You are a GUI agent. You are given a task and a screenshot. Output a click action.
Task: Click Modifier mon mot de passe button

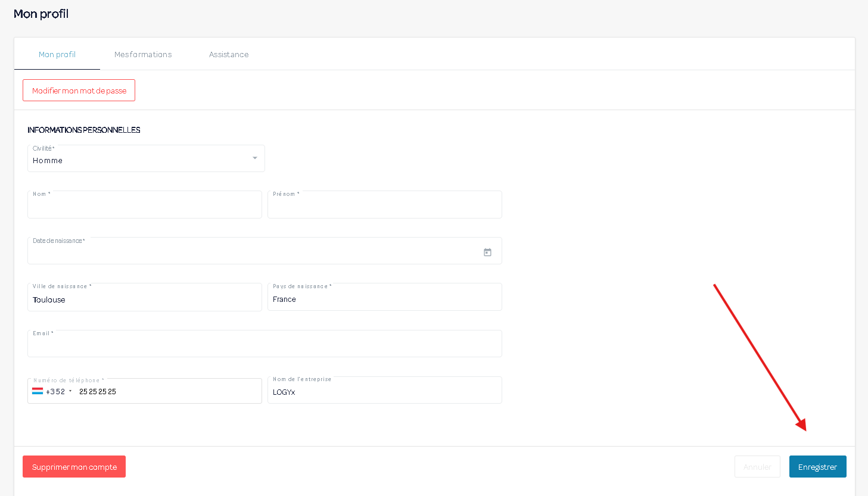[x=79, y=91]
